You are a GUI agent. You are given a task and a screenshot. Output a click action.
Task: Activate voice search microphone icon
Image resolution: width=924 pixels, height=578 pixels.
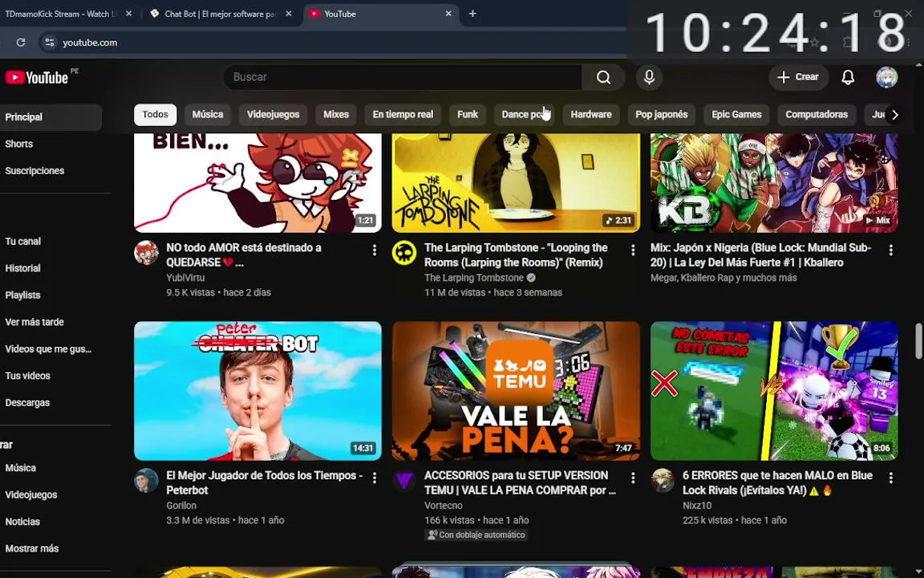pyautogui.click(x=649, y=77)
